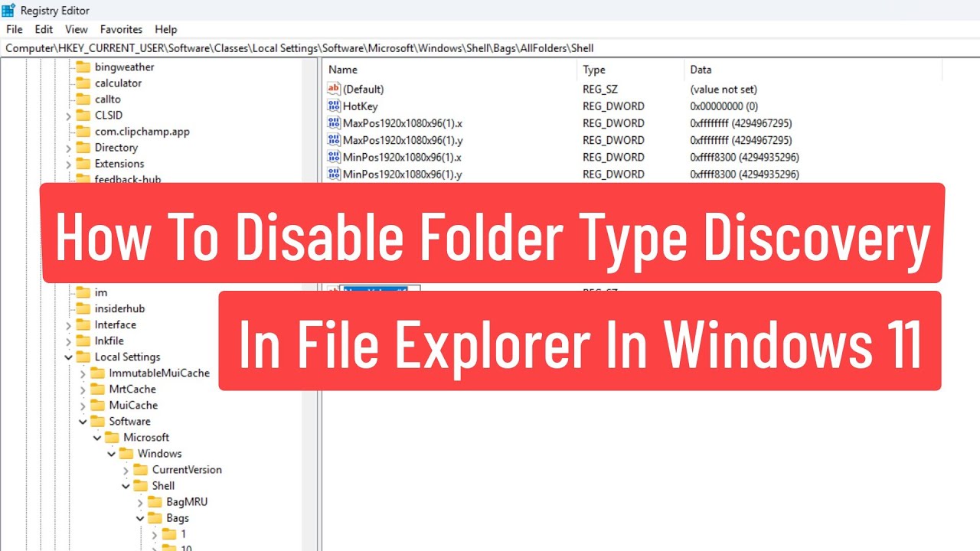
Task: Select the com.clipchamp.app folder icon
Action: click(83, 132)
